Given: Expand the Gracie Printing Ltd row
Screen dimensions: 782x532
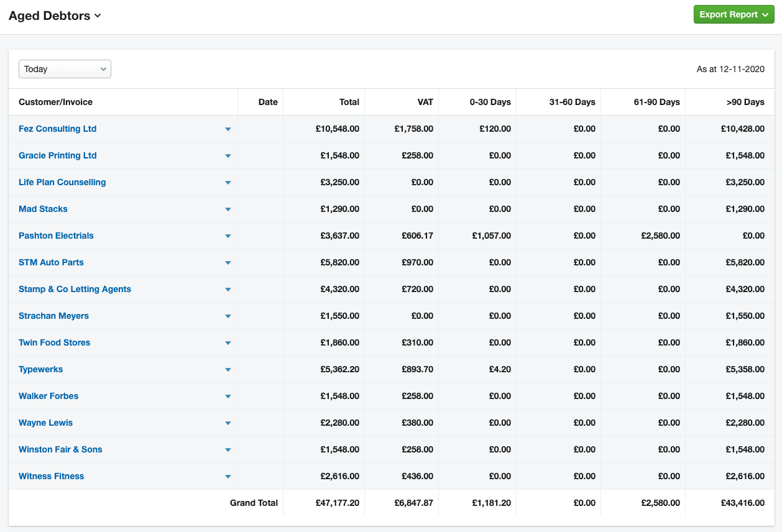Looking at the screenshot, I should (228, 155).
